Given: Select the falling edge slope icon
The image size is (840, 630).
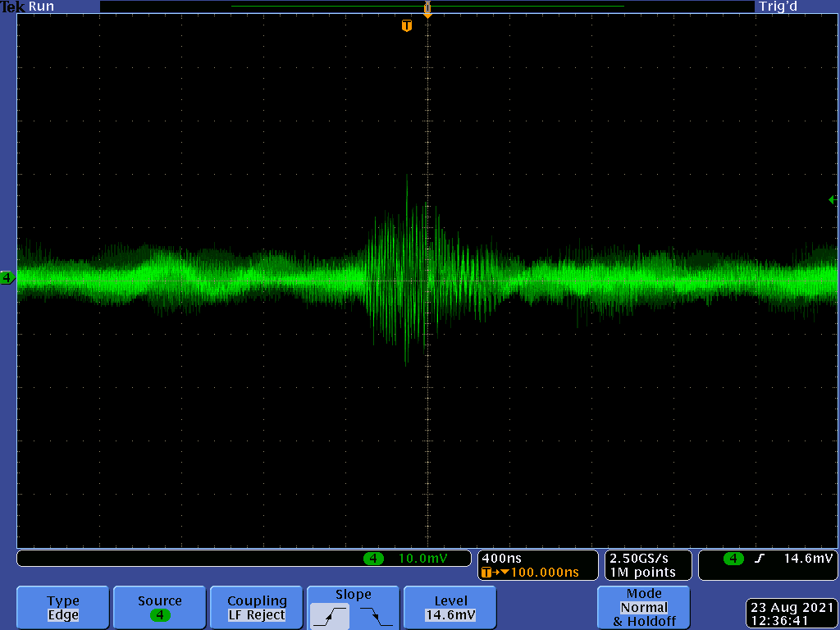Looking at the screenshot, I should (376, 615).
